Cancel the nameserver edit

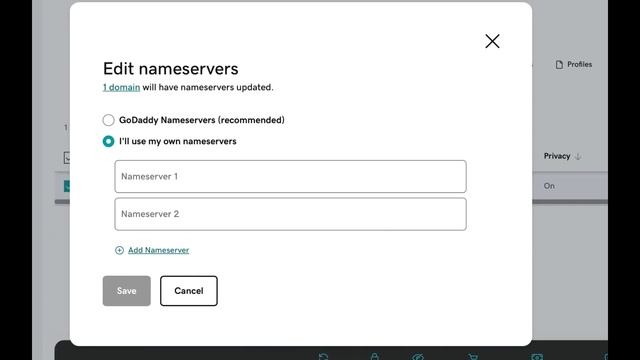click(189, 291)
